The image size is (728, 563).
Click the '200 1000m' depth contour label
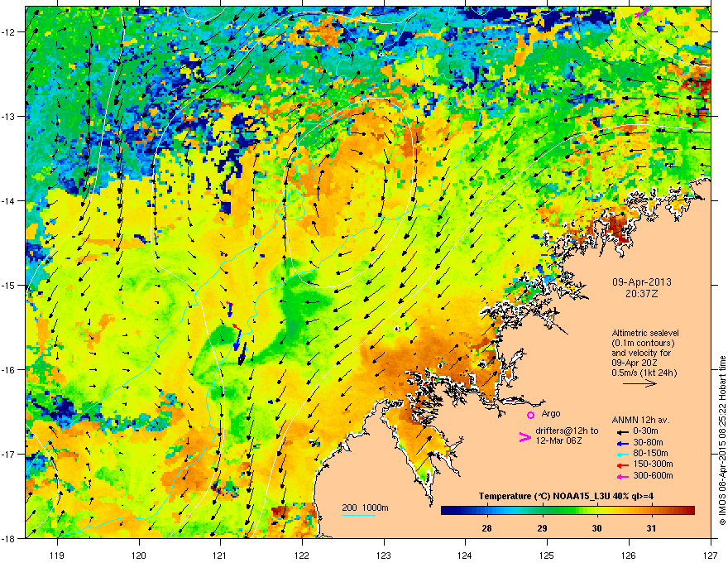(x=365, y=508)
